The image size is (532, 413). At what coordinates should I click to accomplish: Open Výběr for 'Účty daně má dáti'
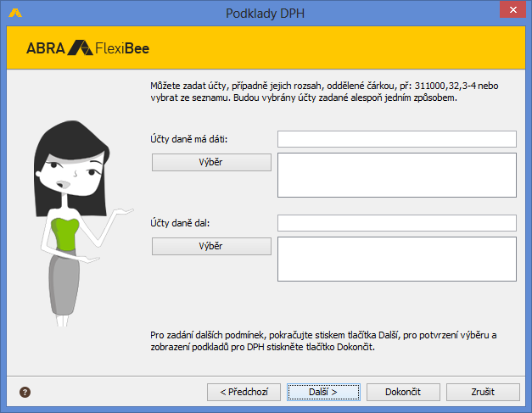tap(211, 162)
